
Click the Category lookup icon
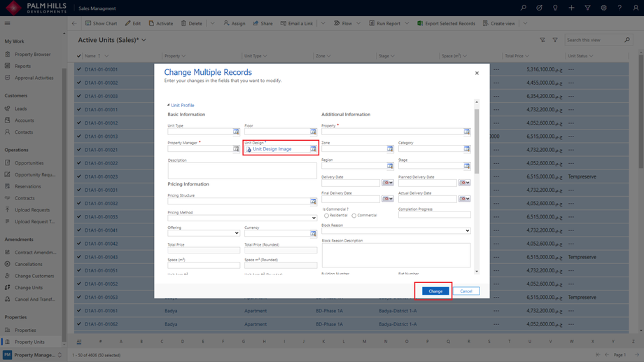pos(467,149)
